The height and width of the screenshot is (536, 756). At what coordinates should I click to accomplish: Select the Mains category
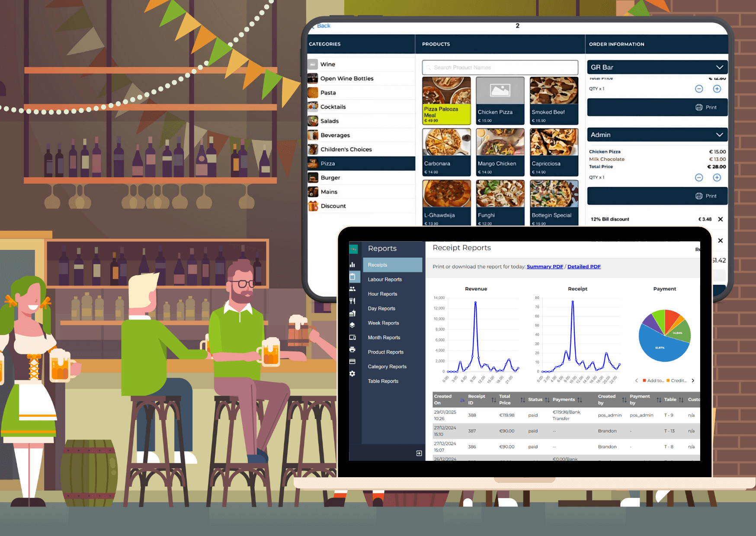click(361, 192)
